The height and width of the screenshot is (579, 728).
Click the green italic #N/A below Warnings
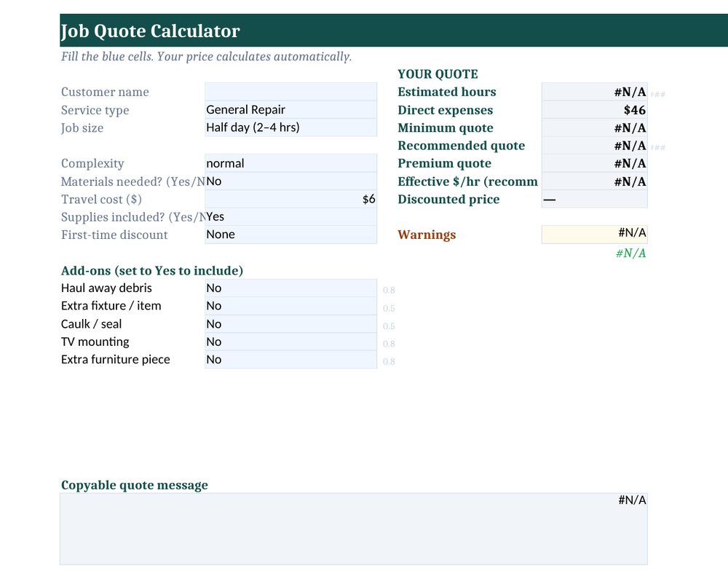coord(630,253)
